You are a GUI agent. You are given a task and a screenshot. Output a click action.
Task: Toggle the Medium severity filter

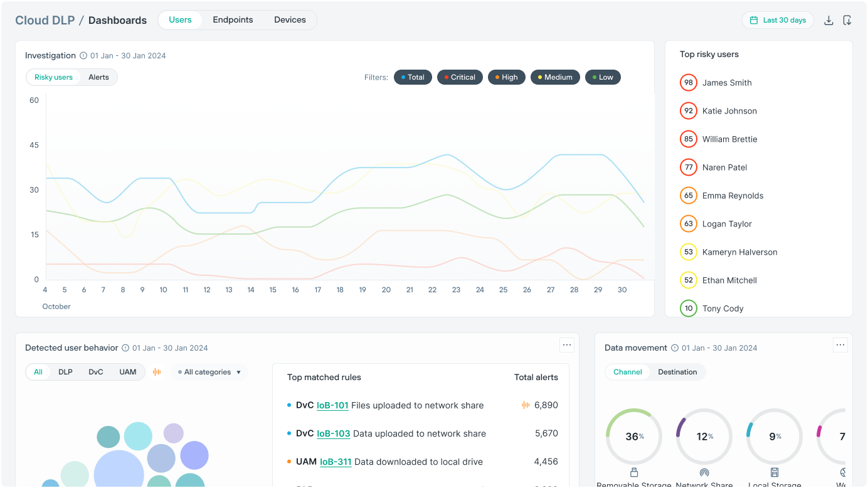click(x=555, y=77)
